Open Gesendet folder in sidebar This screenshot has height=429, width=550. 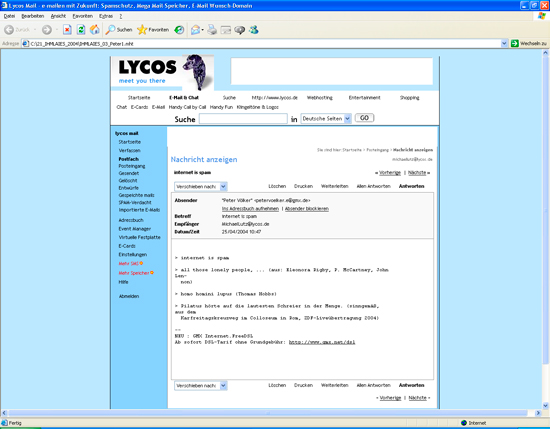coord(129,173)
